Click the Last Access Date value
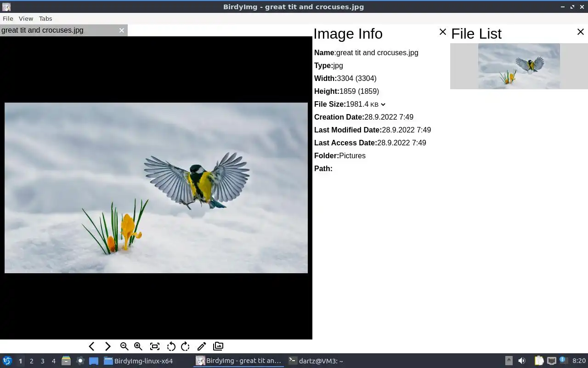Screen dimensions: 588x368 click(x=401, y=143)
